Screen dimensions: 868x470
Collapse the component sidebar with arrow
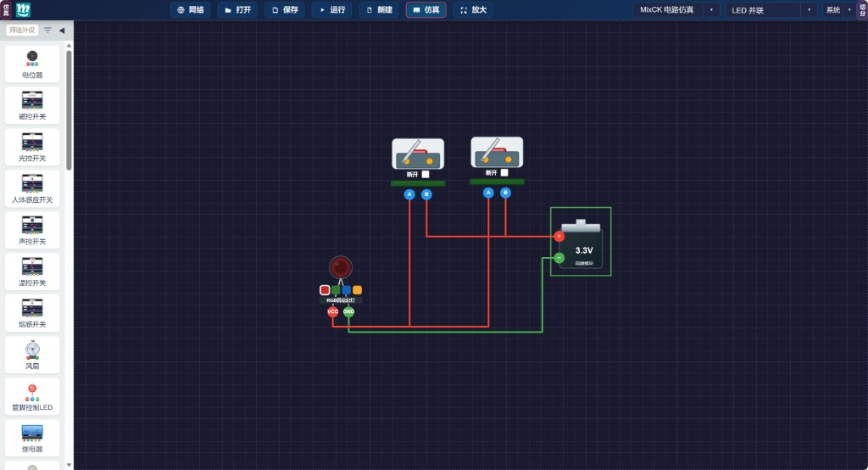tap(62, 31)
